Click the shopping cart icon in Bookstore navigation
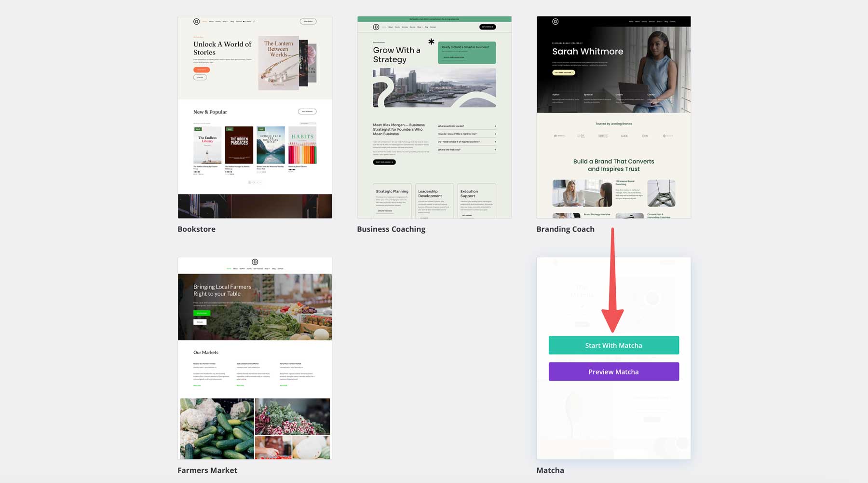This screenshot has height=483, width=868. pyautogui.click(x=244, y=21)
